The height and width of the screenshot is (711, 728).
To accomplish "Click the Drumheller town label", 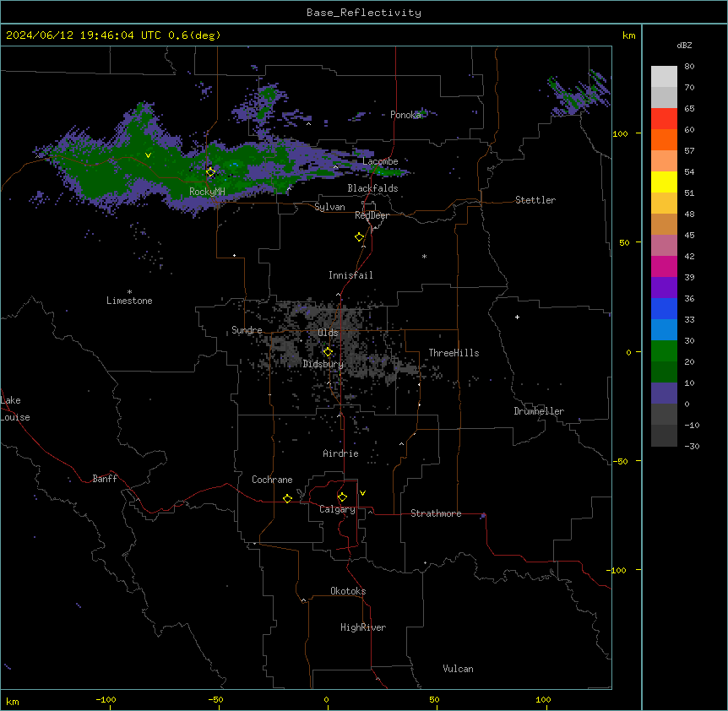I will pos(539,411).
